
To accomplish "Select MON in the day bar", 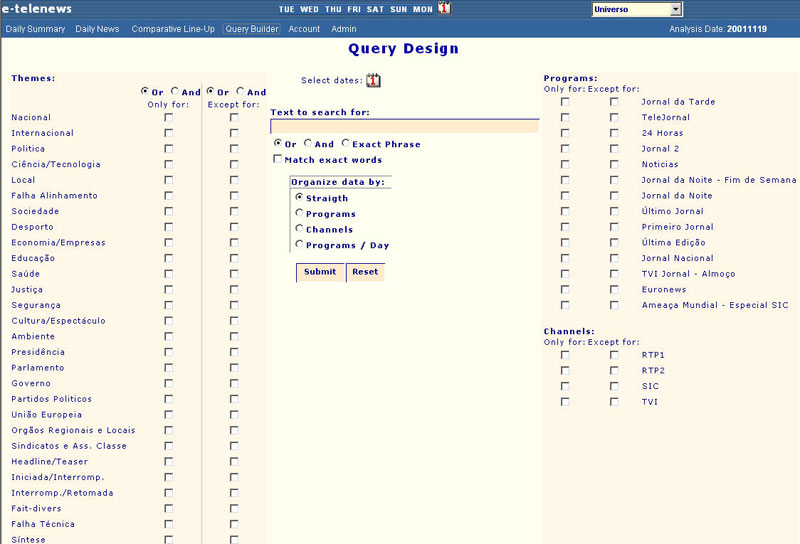I will (422, 9).
